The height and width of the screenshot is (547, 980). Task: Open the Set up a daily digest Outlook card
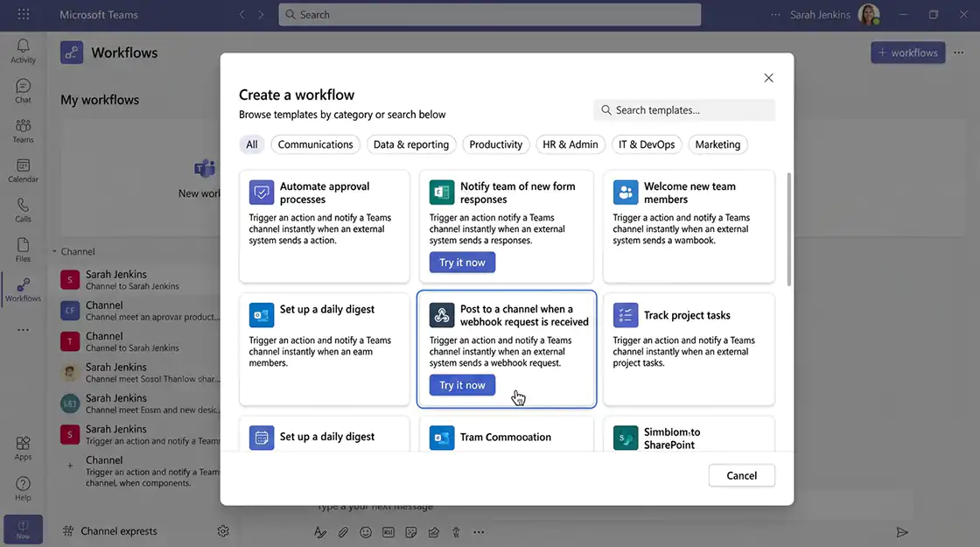[x=325, y=349]
